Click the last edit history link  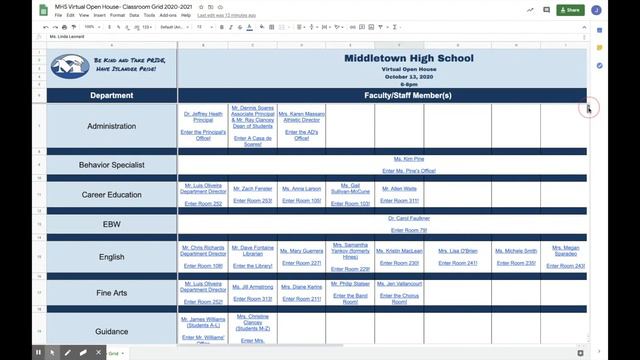227,15
